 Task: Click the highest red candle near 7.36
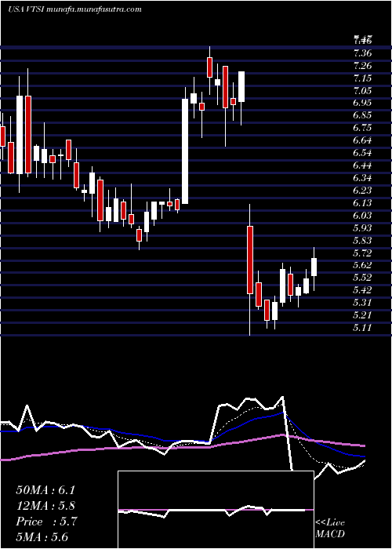[209, 67]
